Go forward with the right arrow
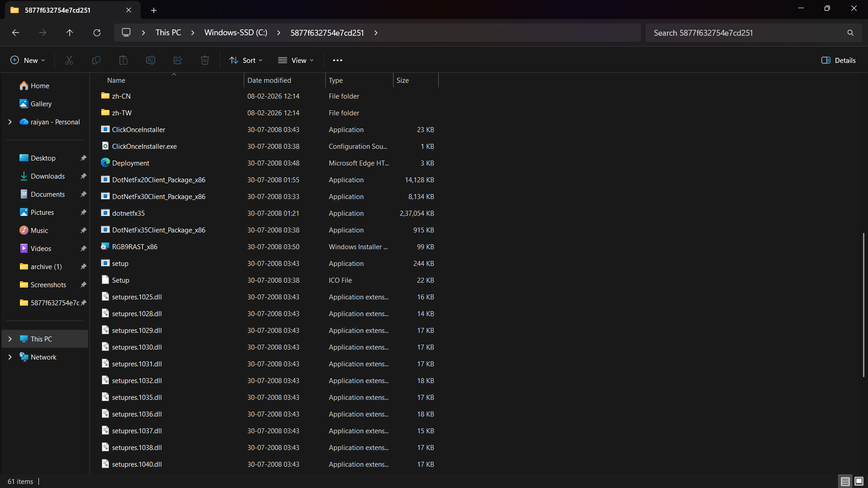 pyautogui.click(x=43, y=33)
